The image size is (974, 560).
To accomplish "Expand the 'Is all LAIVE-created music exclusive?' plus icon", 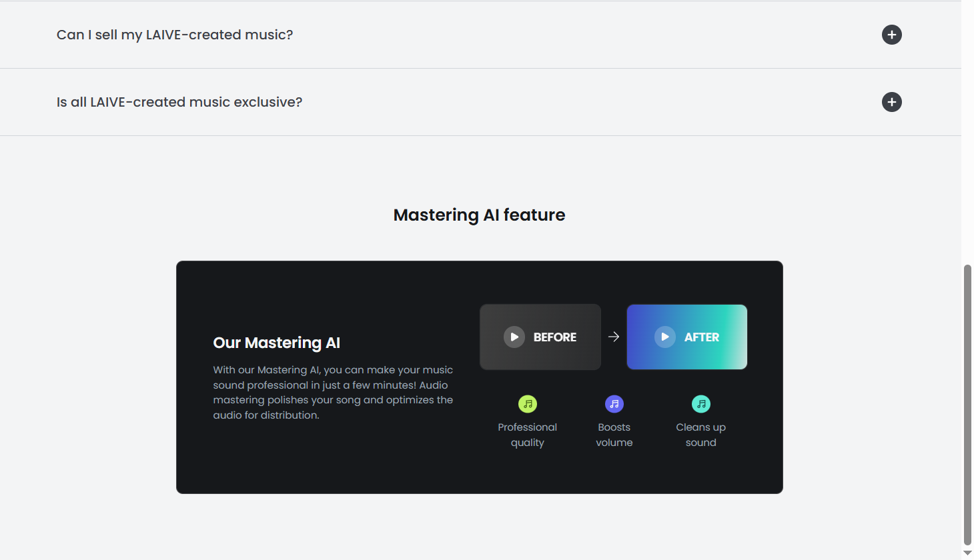I will click(891, 102).
